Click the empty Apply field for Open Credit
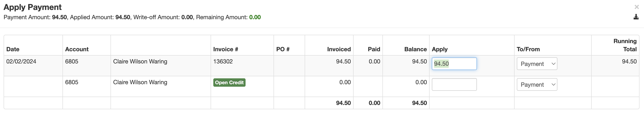 tap(454, 85)
